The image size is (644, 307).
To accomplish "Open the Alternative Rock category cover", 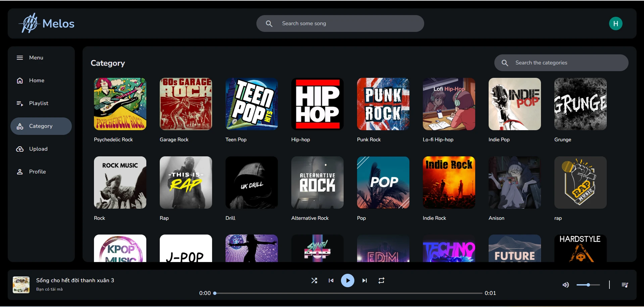I will point(317,183).
